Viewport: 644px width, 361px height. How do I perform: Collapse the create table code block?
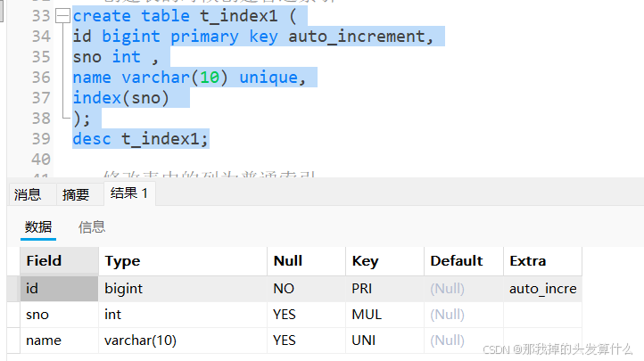coord(62,16)
